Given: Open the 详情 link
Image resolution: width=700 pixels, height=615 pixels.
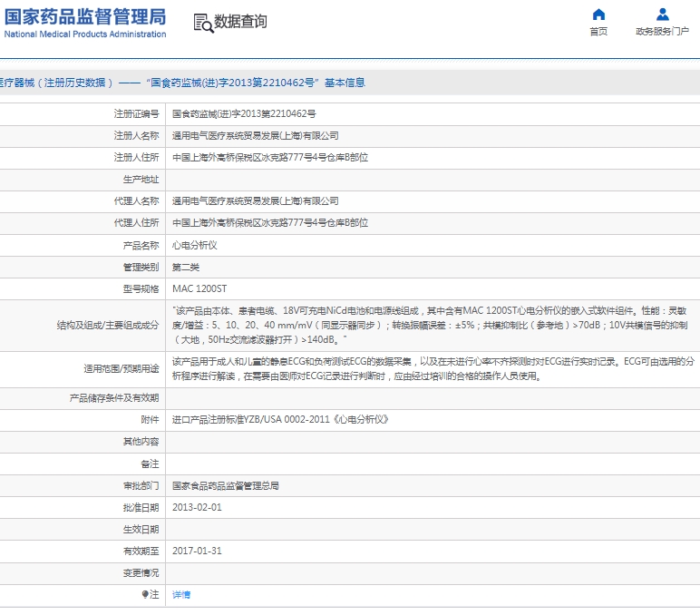Looking at the screenshot, I should (x=181, y=594).
